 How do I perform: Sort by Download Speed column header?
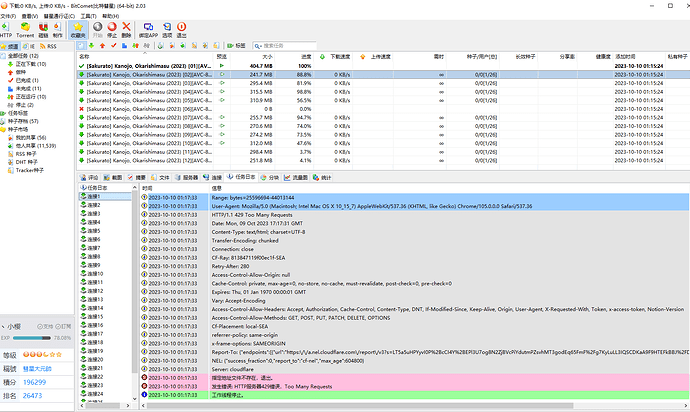coord(335,57)
